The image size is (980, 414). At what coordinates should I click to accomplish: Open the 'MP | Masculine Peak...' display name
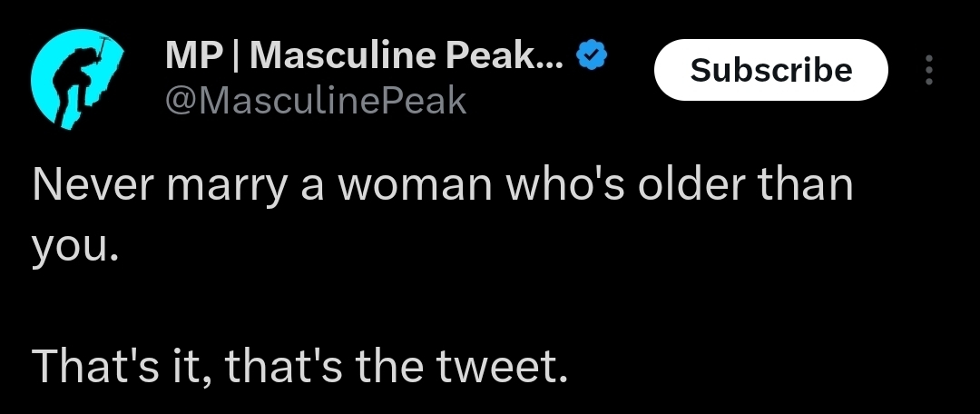365,55
